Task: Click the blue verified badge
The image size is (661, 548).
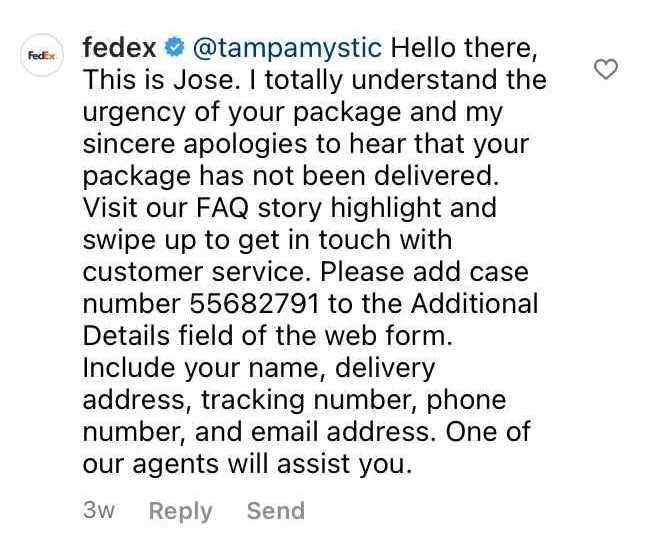Action: (x=174, y=47)
